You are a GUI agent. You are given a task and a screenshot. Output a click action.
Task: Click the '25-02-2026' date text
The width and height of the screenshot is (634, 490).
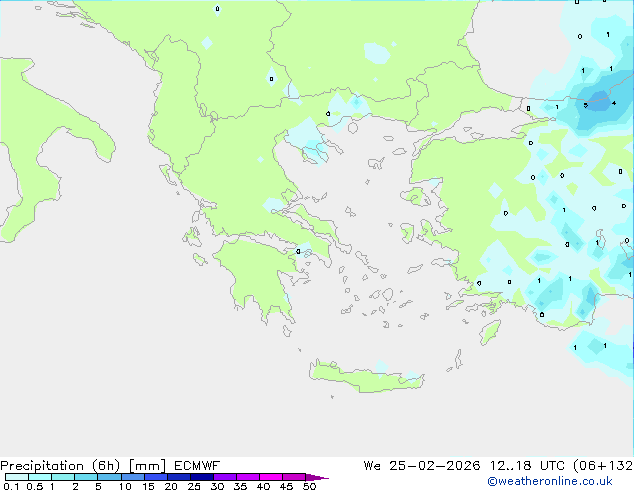435,466
